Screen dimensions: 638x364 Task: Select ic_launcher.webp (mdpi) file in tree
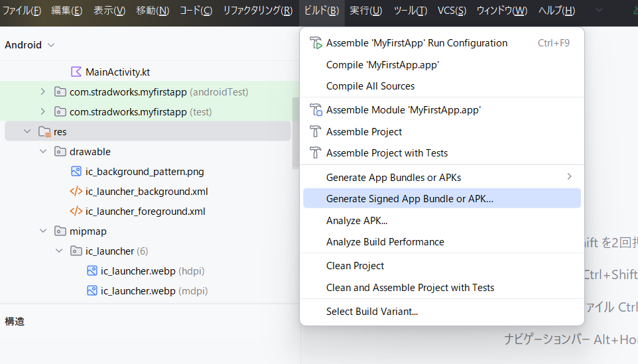coord(138,291)
